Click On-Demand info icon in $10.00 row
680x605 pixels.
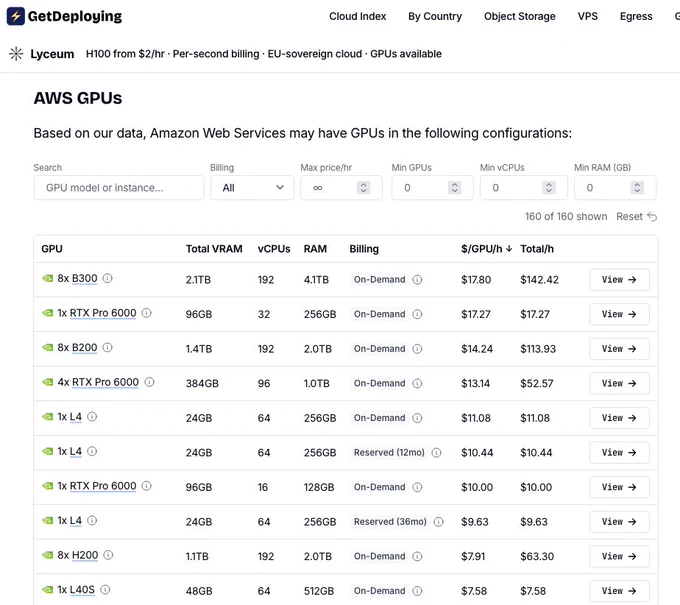(x=417, y=487)
